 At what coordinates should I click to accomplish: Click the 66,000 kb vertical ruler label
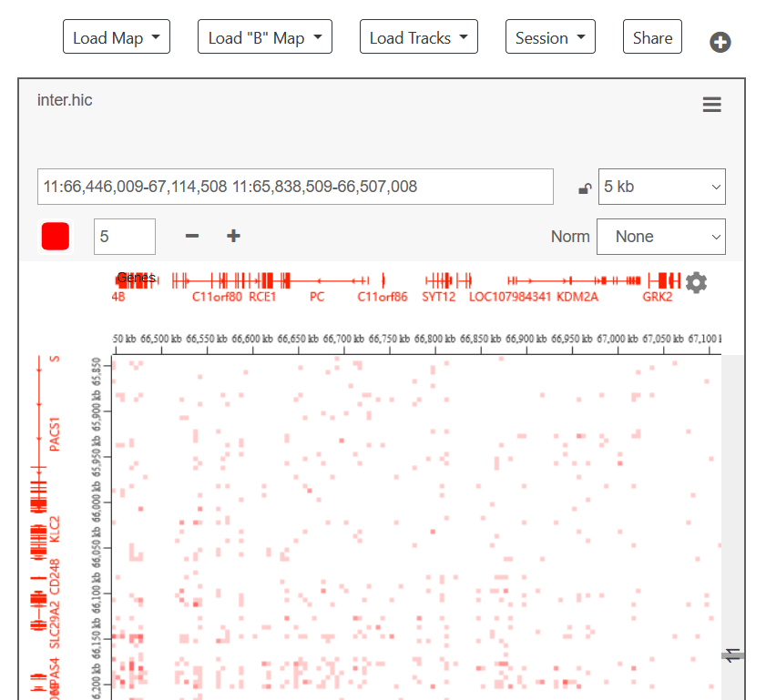pyautogui.click(x=97, y=502)
